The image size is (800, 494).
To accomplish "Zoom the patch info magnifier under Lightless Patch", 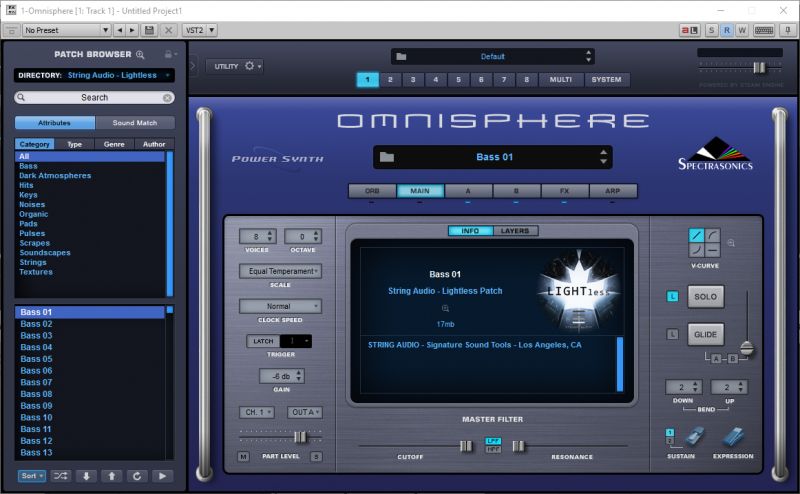I will 445,308.
